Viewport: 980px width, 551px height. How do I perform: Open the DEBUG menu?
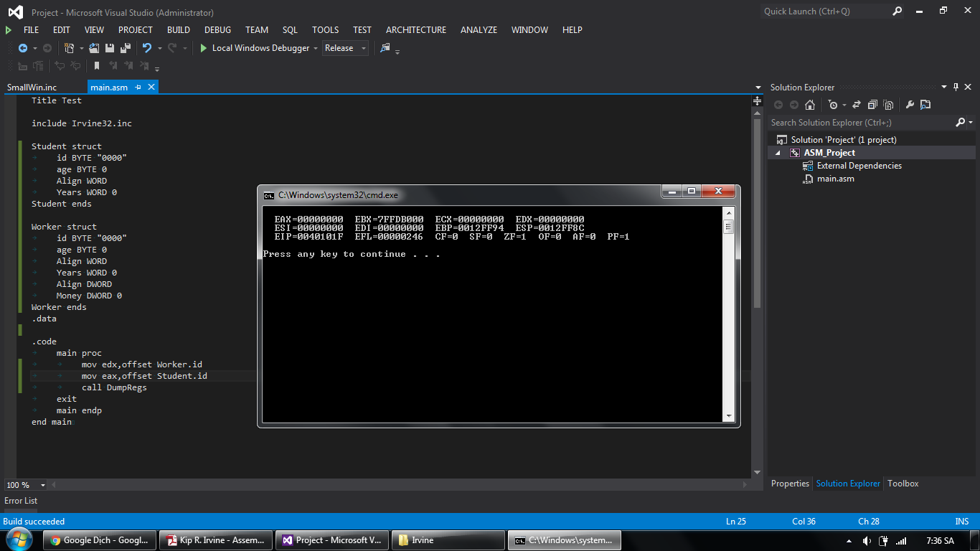(217, 30)
